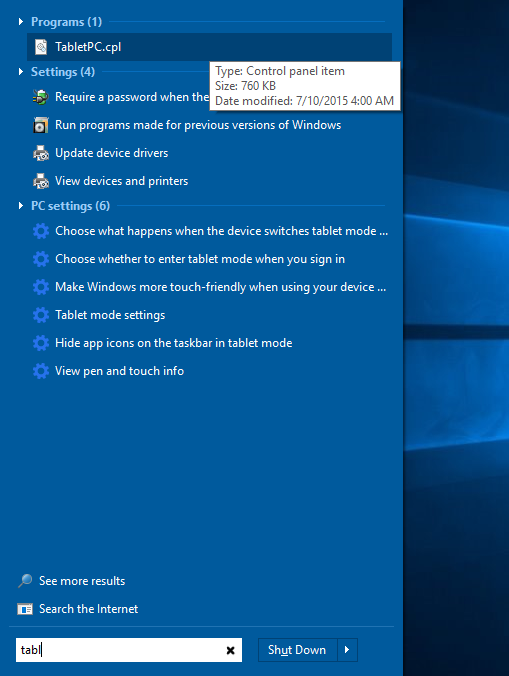Collapse the PC settings (6) group

point(21,206)
